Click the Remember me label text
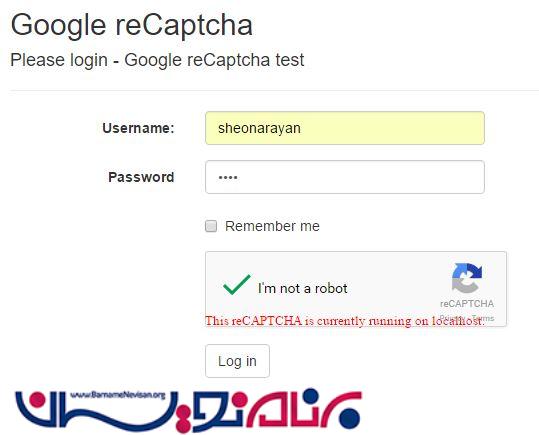Image resolution: width=539 pixels, height=435 pixels. tap(272, 226)
